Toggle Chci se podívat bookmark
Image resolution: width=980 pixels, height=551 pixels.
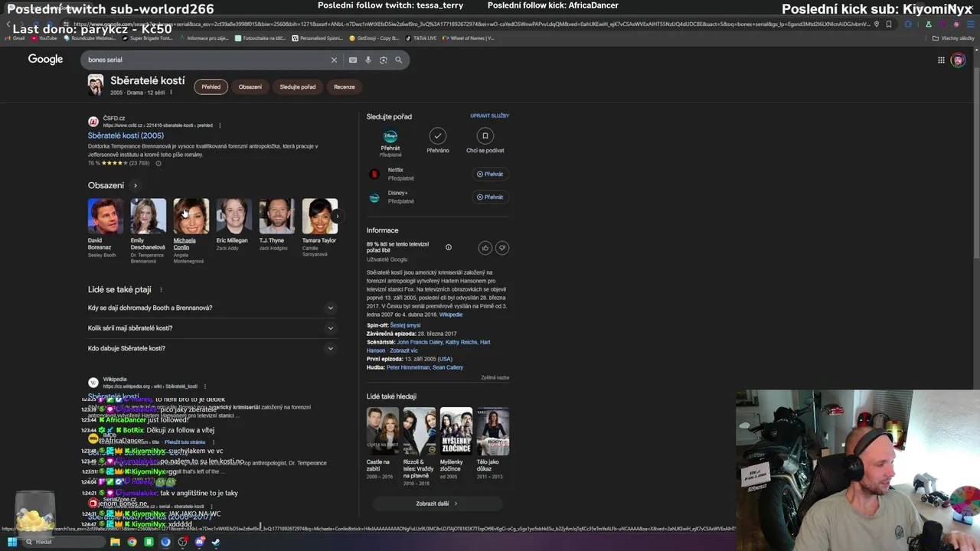[485, 136]
